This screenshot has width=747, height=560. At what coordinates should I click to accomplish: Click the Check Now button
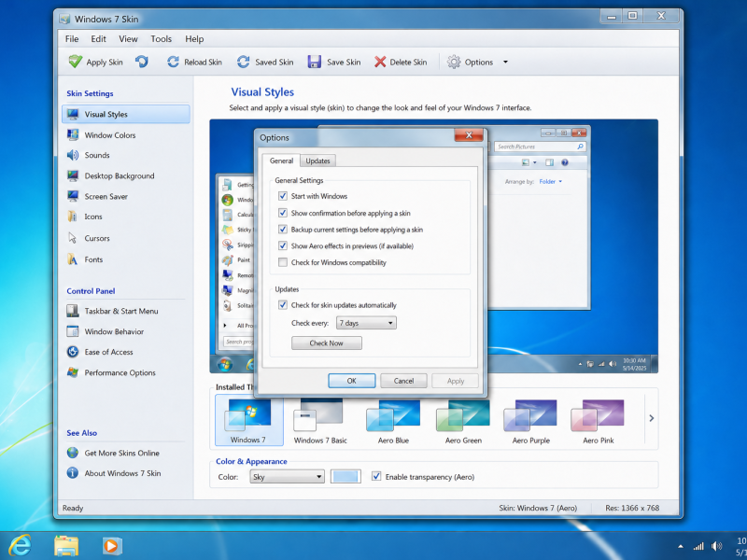pyautogui.click(x=326, y=343)
